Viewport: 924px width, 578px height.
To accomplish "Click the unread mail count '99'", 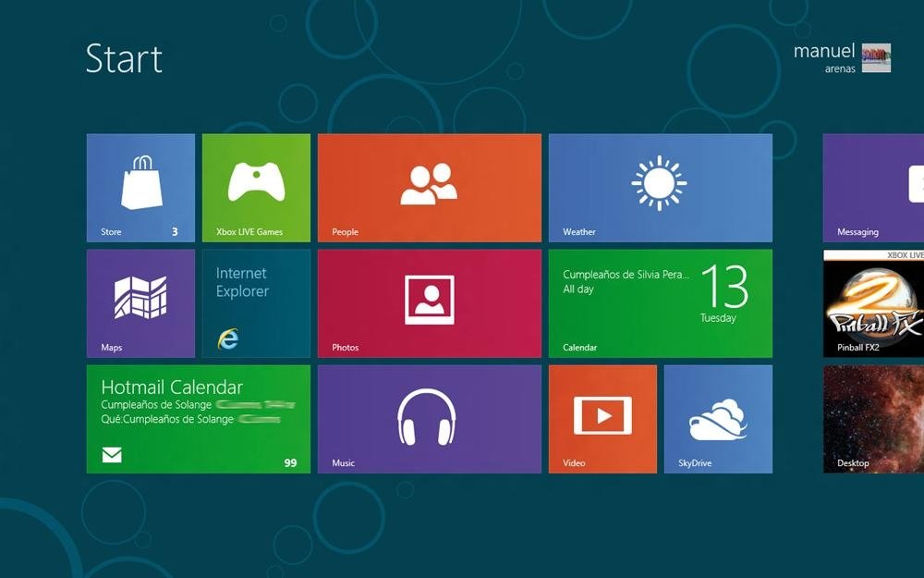I will pyautogui.click(x=290, y=463).
